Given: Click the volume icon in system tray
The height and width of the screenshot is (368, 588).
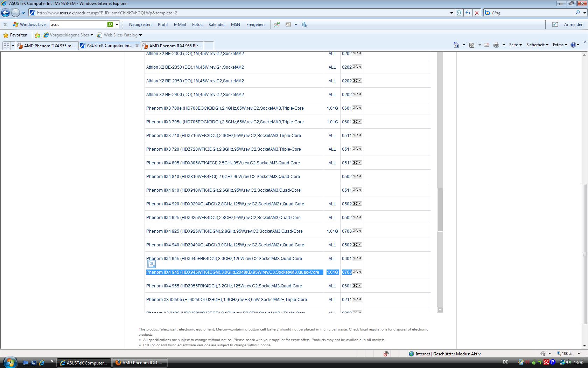Looking at the screenshot, I should click(x=569, y=362).
